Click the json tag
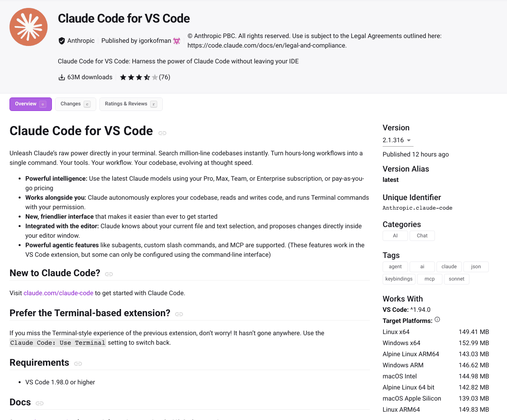This screenshot has width=507, height=420. click(x=476, y=267)
